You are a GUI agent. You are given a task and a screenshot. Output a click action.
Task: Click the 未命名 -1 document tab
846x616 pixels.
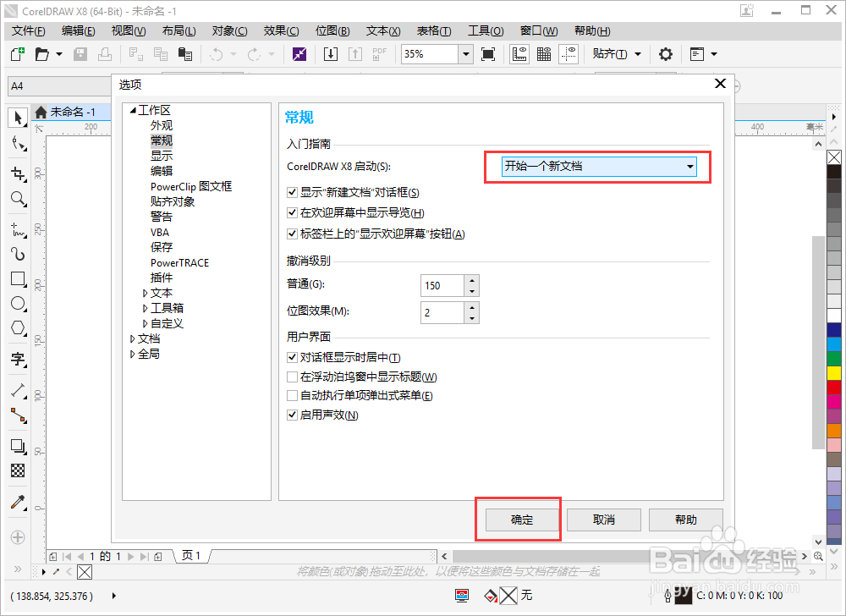click(x=73, y=113)
